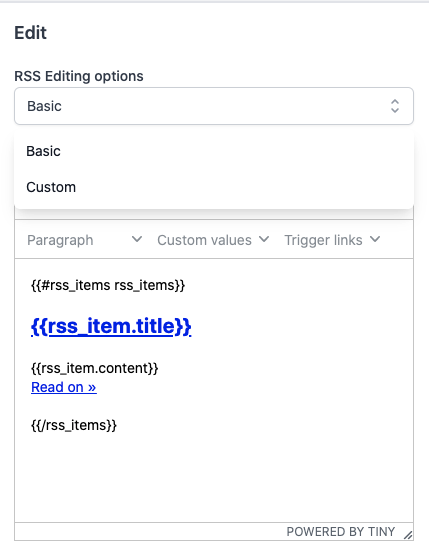The width and height of the screenshot is (429, 554).
Task: Click the chevron beside Paragraph
Action: (137, 240)
